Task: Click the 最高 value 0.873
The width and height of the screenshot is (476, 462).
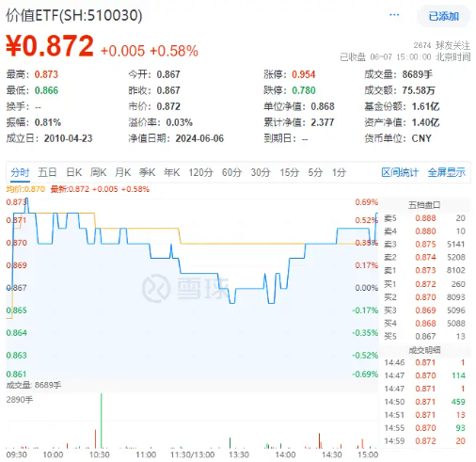Action: [x=46, y=74]
